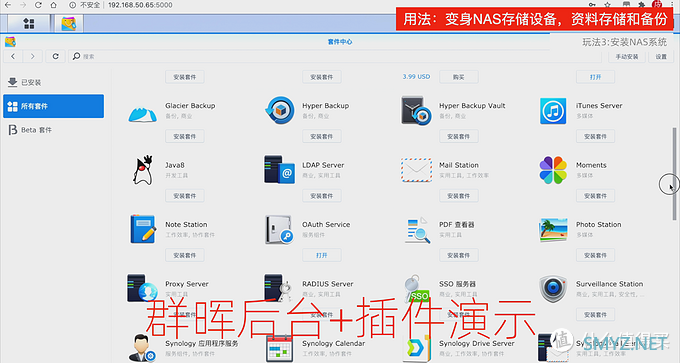The height and width of the screenshot is (363, 680).
Task: Click the LDAP Server icon
Action: point(279,170)
